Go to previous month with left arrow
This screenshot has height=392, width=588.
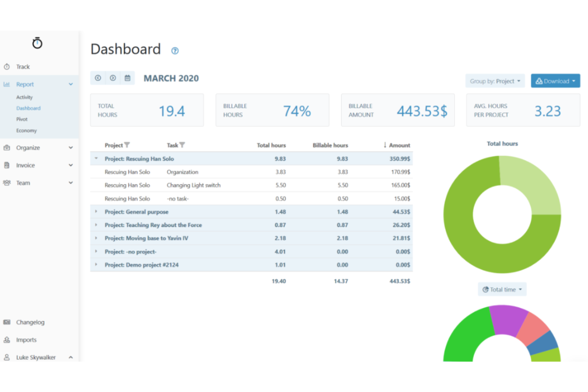[x=98, y=78]
